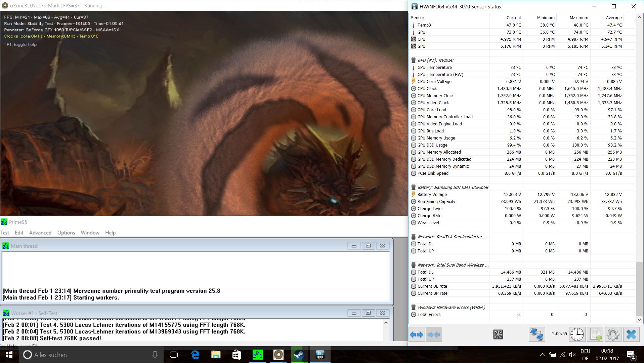
Task: Click the HWiNFO scrollbar thumb
Action: (639, 288)
